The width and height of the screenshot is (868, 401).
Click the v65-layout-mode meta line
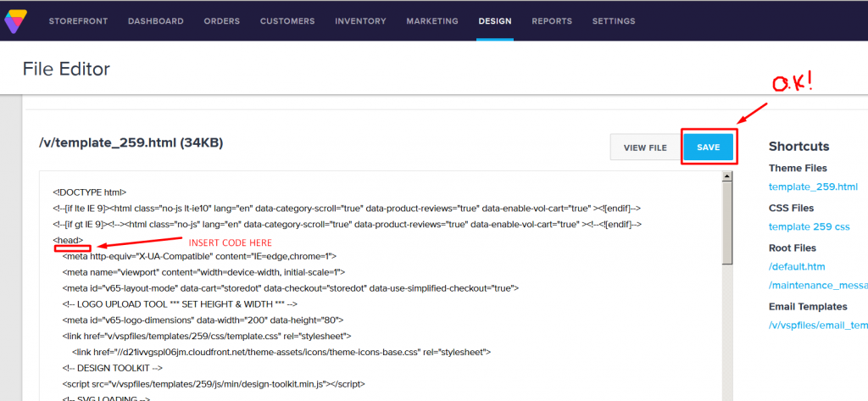(290, 288)
